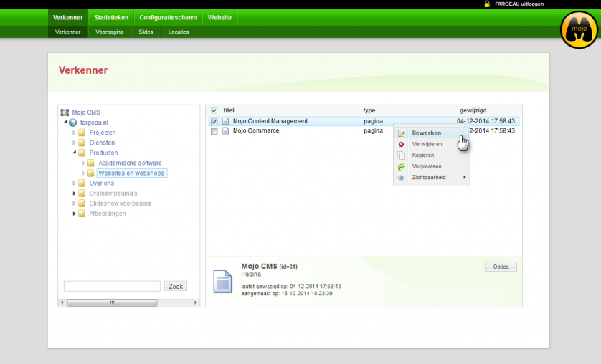Open the Statistieken main tab
The image size is (601, 364).
click(111, 18)
